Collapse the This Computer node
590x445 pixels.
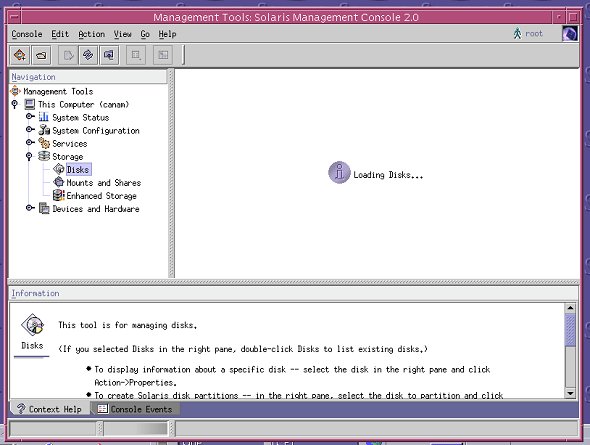[15, 104]
